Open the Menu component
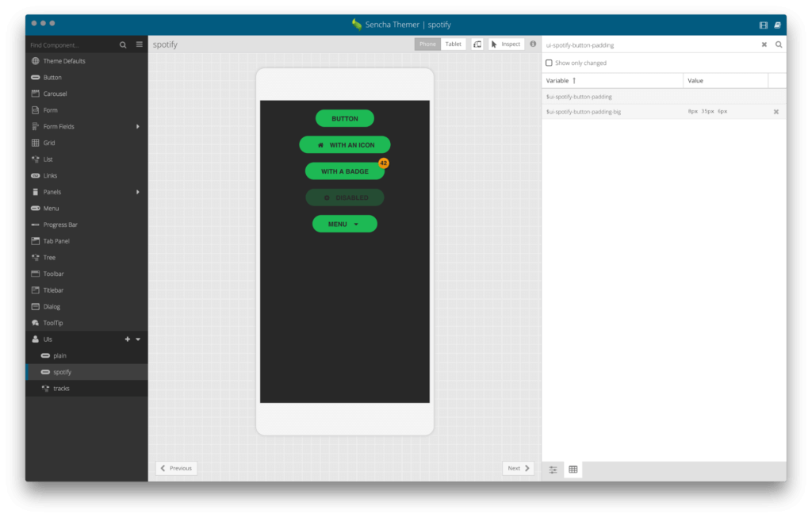Screen dimensions: 812x518 coord(86,209)
